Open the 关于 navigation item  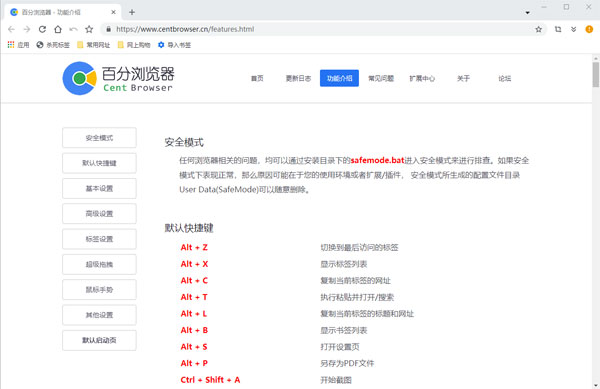(463, 78)
